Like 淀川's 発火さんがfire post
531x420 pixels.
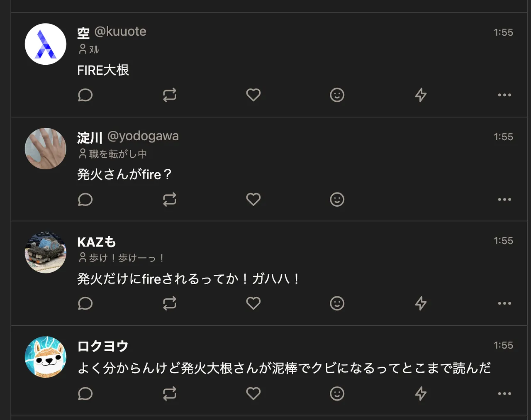tap(253, 199)
